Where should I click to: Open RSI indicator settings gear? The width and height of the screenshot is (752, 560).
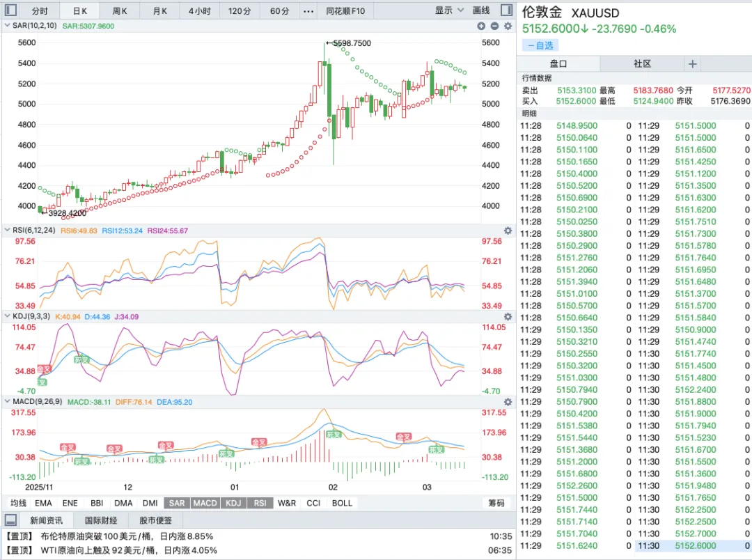point(508,231)
